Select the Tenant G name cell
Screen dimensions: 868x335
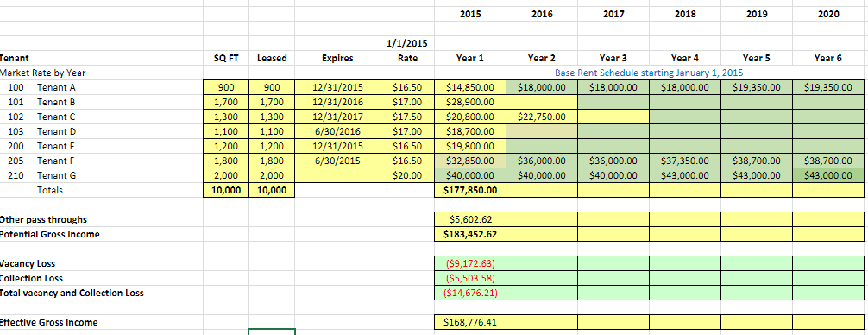(x=119, y=175)
